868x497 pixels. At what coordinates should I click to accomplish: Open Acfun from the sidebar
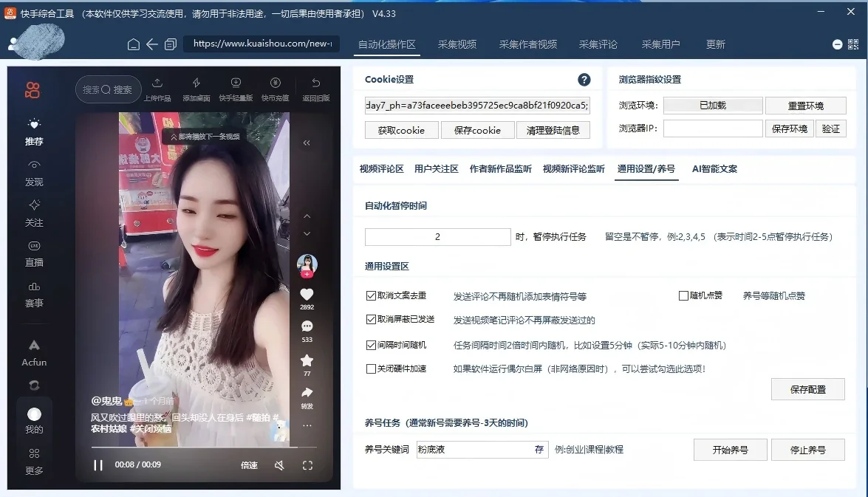point(34,353)
